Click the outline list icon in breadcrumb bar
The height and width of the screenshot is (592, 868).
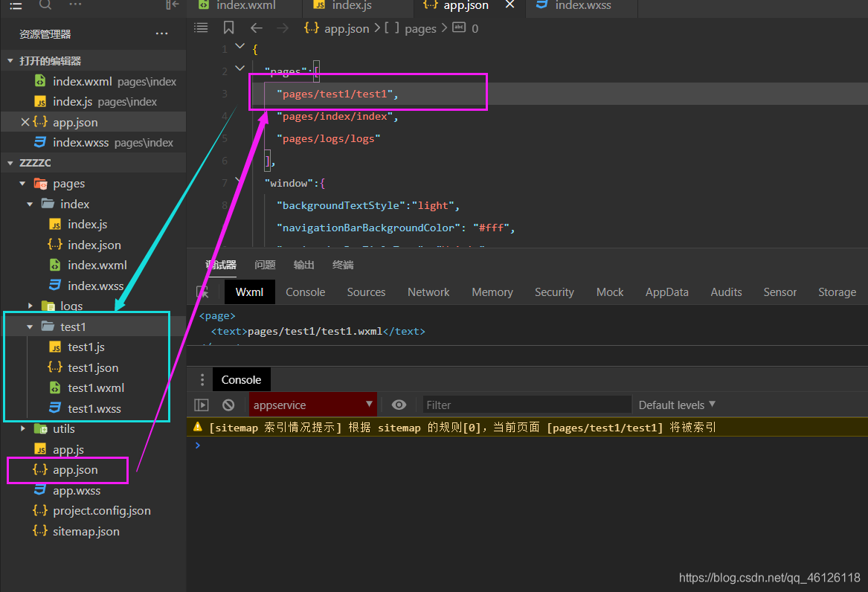[201, 28]
